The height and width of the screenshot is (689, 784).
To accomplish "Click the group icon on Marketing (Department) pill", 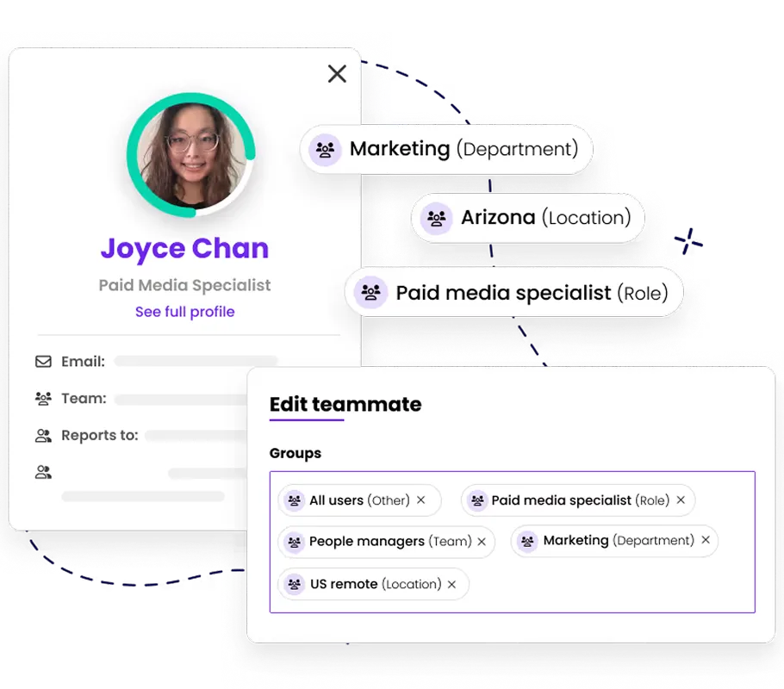I will [x=324, y=149].
